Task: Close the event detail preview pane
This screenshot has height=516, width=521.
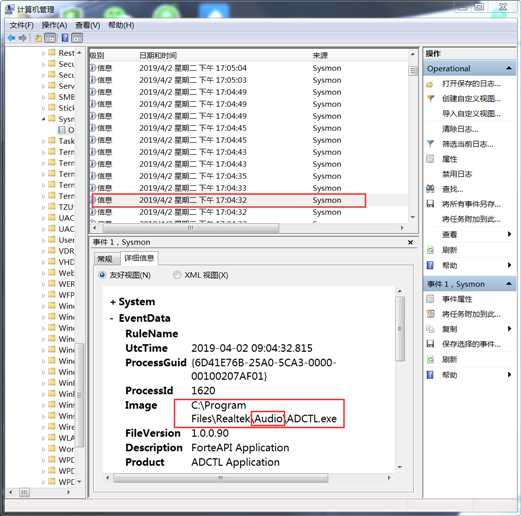Action: (x=411, y=242)
